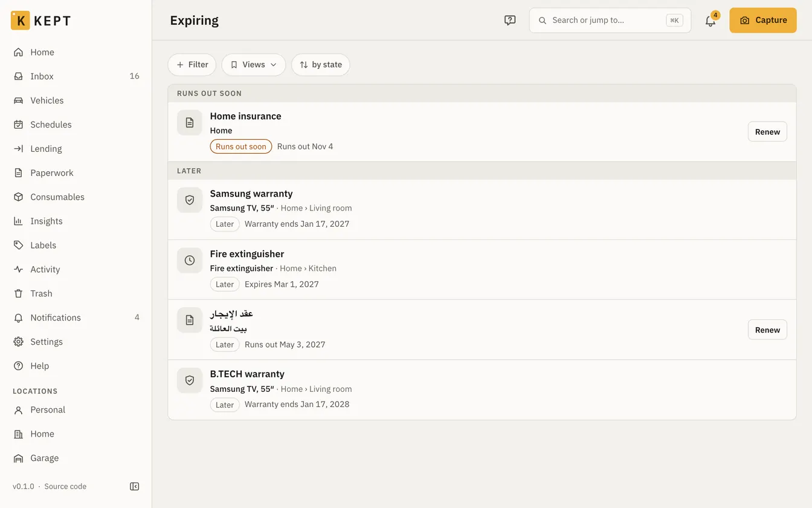This screenshot has width=812, height=508.
Task: Add a new Filter
Action: 192,65
